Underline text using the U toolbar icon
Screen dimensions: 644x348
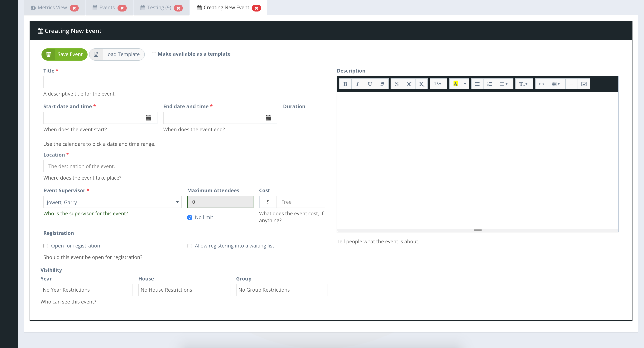click(x=370, y=84)
